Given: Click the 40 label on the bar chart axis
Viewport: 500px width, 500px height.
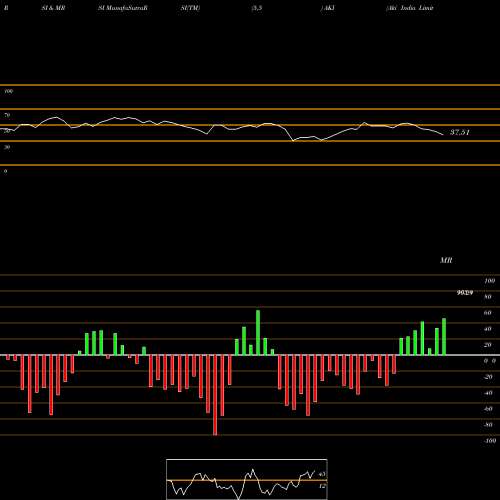Looking at the screenshot, I should (x=488, y=329).
